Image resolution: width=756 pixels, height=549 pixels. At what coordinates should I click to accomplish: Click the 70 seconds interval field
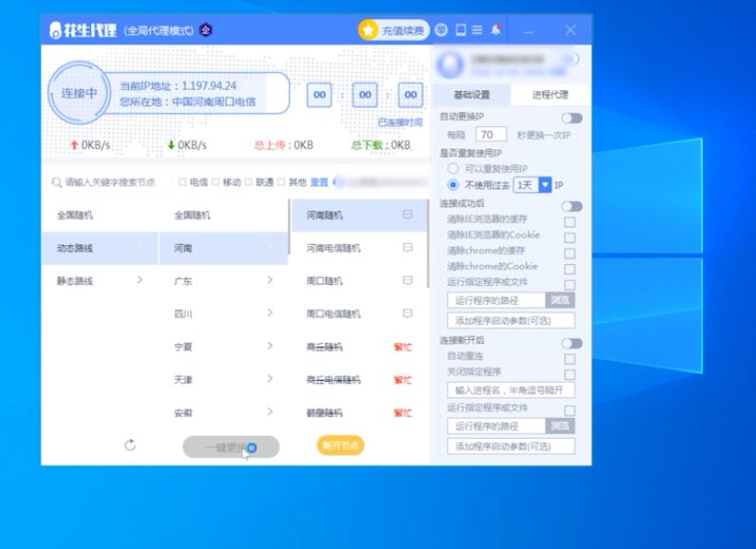(491, 135)
